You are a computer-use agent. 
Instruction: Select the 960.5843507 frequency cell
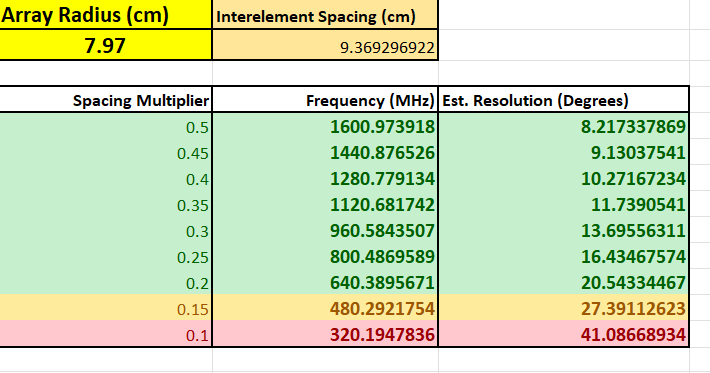tap(325, 230)
